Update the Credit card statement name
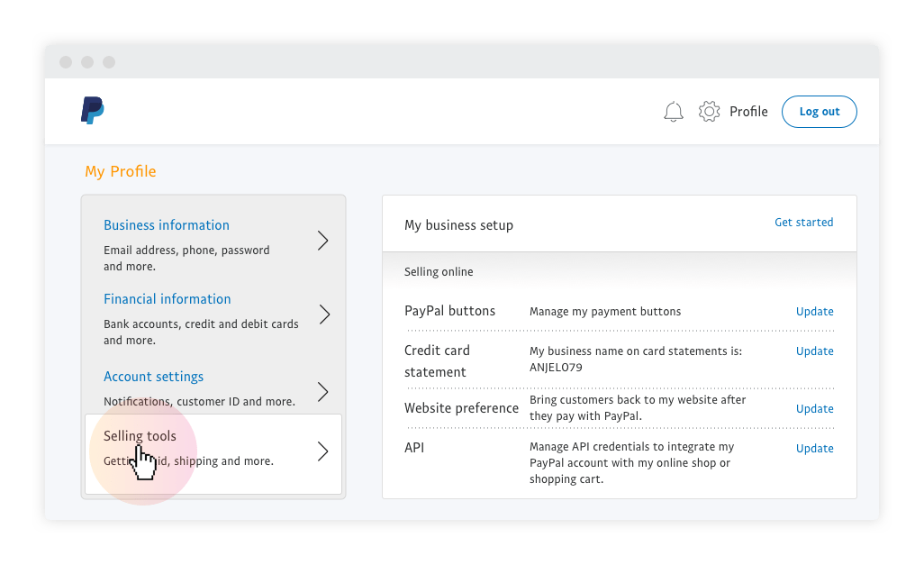This screenshot has height=565, width=924. [x=814, y=351]
